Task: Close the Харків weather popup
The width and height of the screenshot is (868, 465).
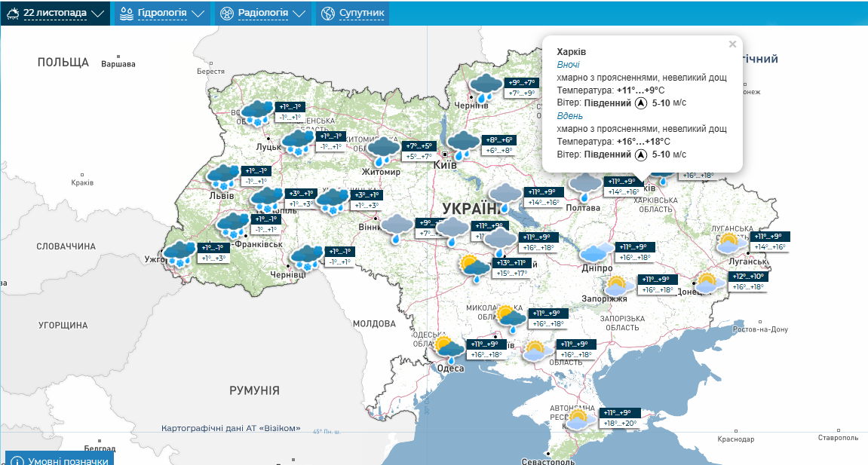Action: pos(732,44)
